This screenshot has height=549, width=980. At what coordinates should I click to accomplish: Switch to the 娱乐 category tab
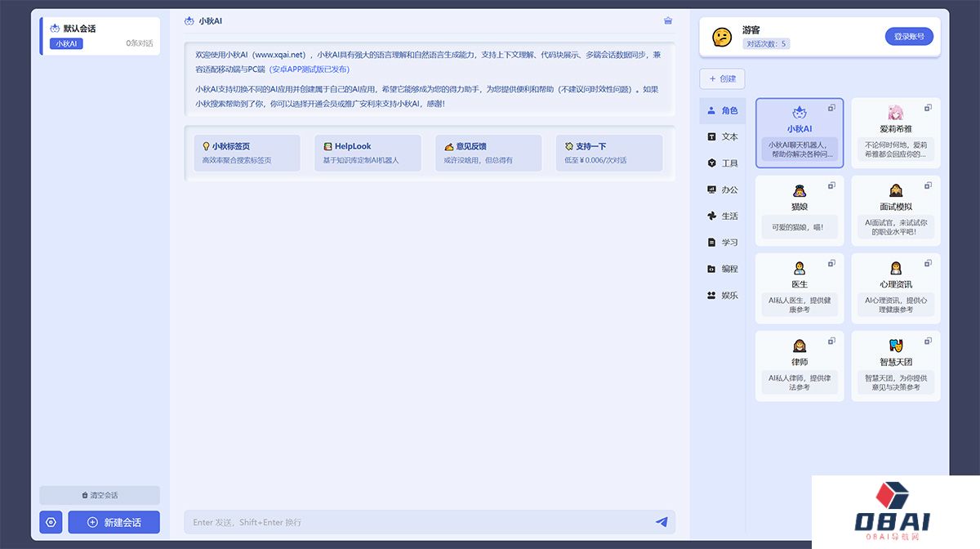click(x=723, y=296)
